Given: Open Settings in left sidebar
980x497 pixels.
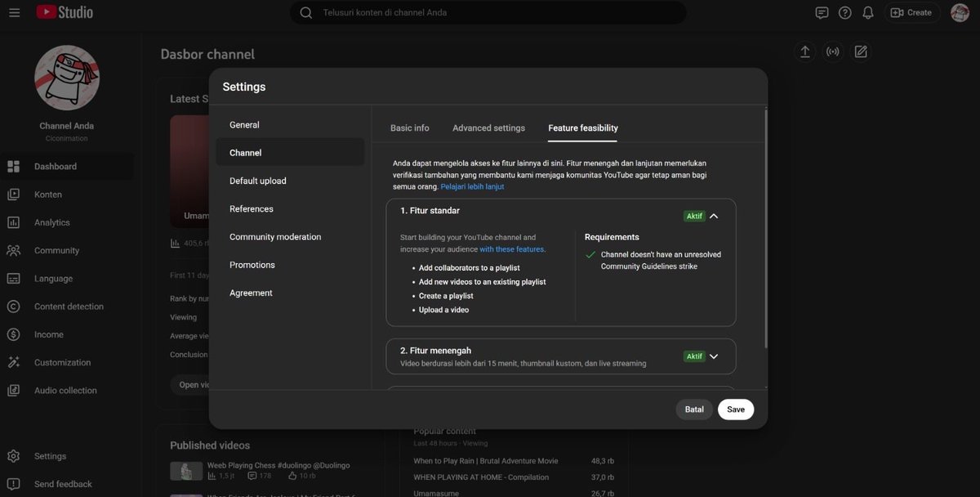Looking at the screenshot, I should [x=67, y=456].
